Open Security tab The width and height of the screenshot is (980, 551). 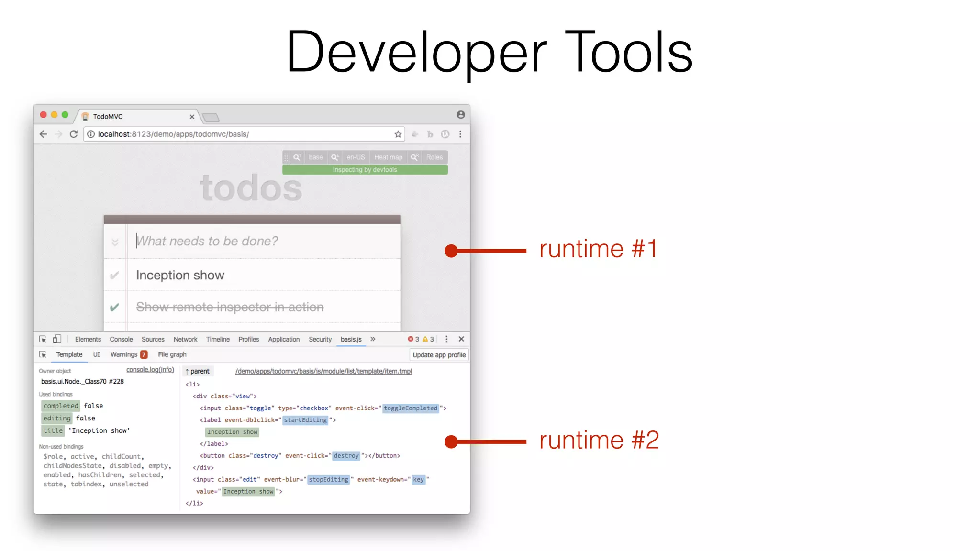320,339
